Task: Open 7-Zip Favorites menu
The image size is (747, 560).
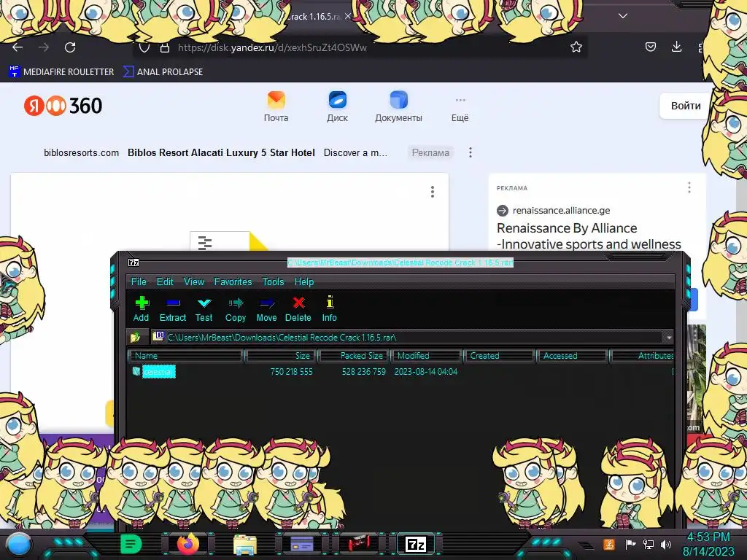Action: pos(233,281)
